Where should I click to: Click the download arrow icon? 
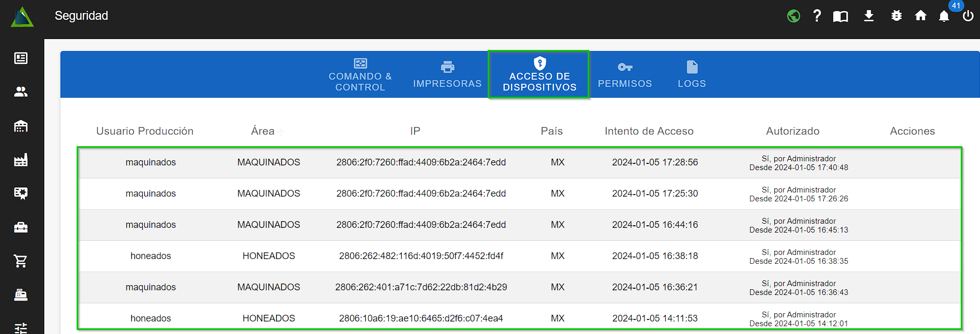[869, 16]
